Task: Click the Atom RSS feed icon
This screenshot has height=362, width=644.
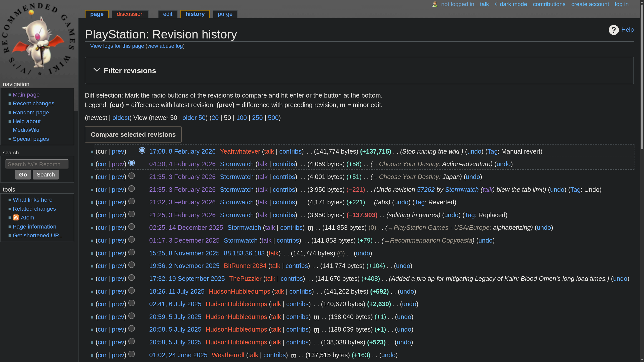Action: click(16, 217)
